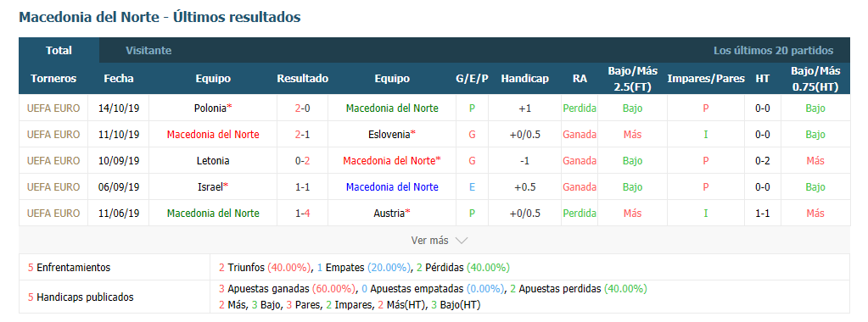868x322 pixels.
Task: Click the red Macedonia del Norte home team
Action: [x=213, y=135]
